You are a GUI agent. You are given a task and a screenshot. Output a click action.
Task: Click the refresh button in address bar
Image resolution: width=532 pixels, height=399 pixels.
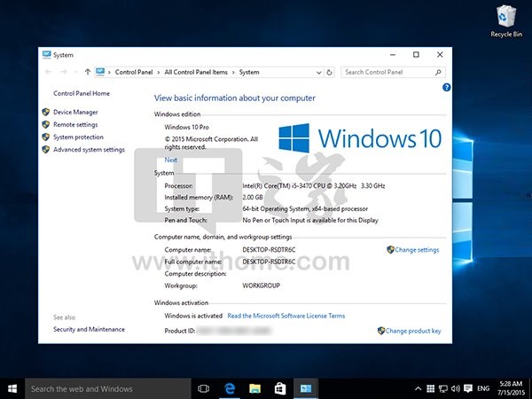[330, 72]
